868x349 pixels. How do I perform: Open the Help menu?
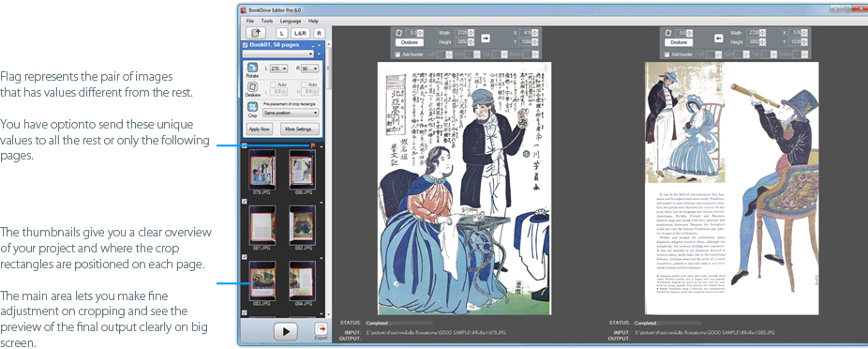tap(313, 21)
